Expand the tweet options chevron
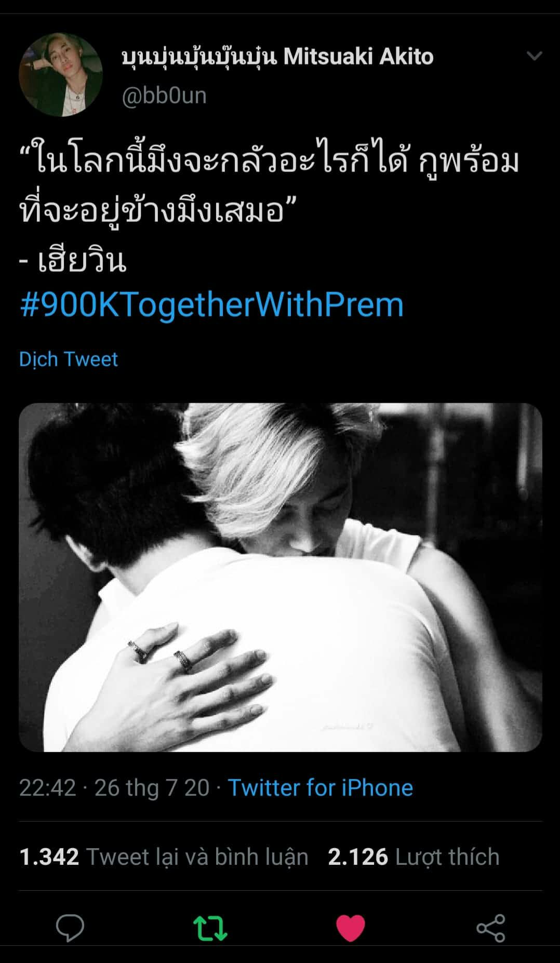The height and width of the screenshot is (963, 560). (x=535, y=56)
